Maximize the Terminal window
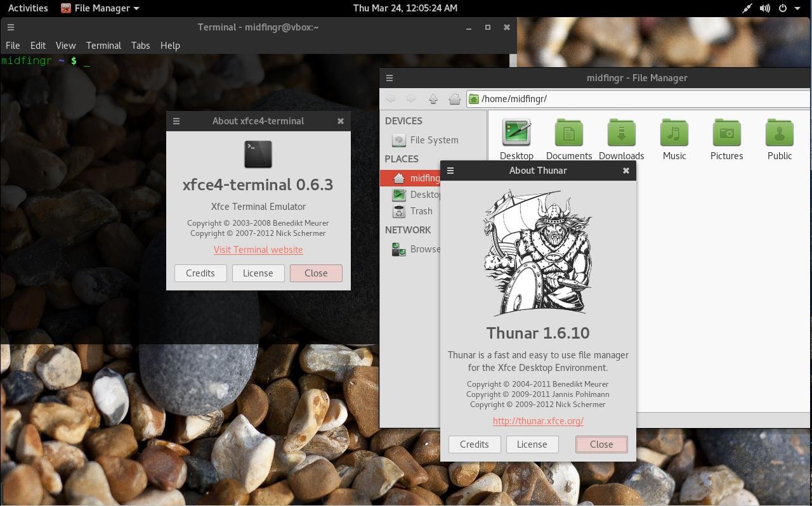812x506 pixels. [x=488, y=27]
